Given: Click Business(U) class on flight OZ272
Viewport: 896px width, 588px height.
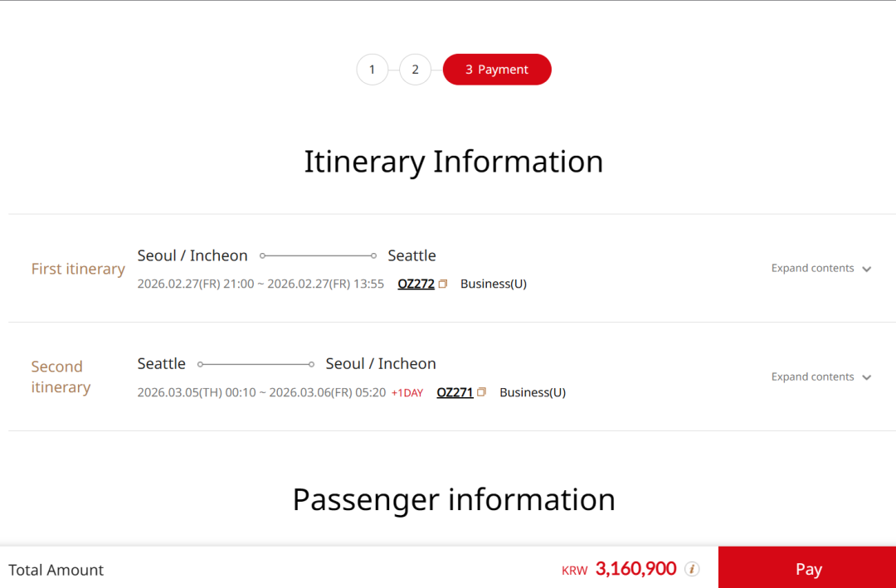Looking at the screenshot, I should [494, 284].
